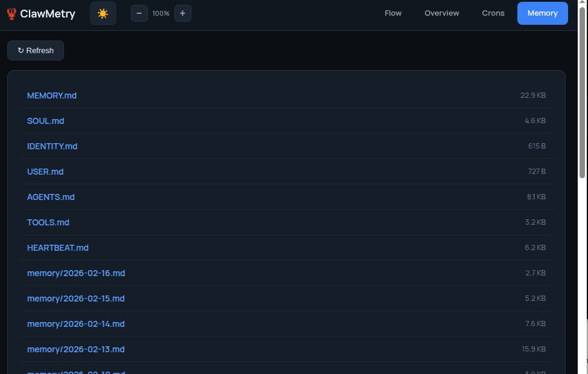Open the Crons page
588x374 pixels.
pyautogui.click(x=493, y=13)
